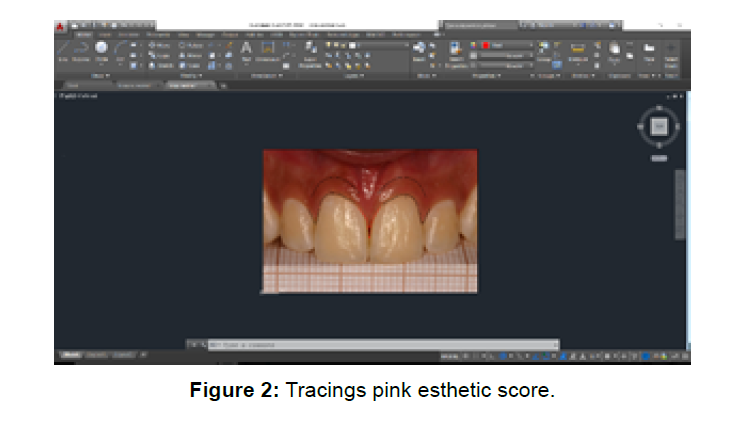Toggle MODEL space button in status bar
Image resolution: width=737 pixels, height=424 pixels.
451,355
